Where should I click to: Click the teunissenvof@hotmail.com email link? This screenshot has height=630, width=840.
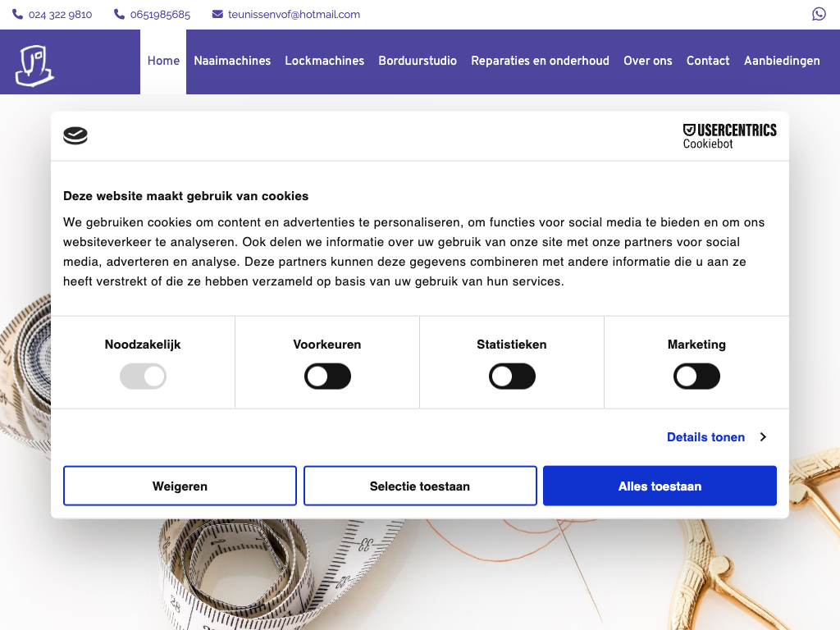tap(294, 14)
